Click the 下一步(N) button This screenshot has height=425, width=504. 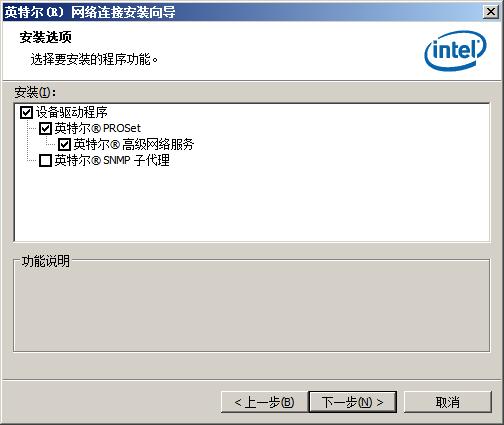point(353,402)
